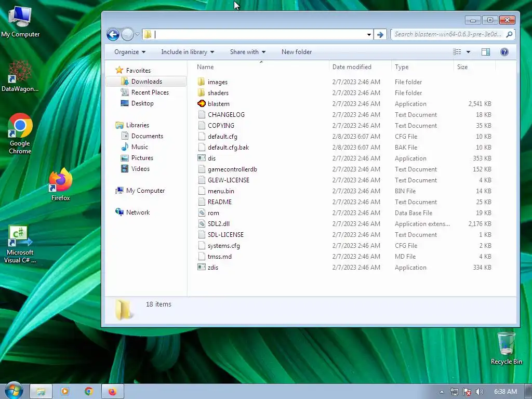Open Help with the question mark icon
Image resolution: width=532 pixels, height=399 pixels.
504,52
